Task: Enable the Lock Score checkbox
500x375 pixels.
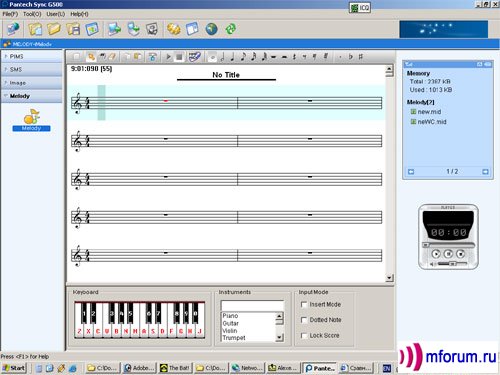Action: coord(304,336)
